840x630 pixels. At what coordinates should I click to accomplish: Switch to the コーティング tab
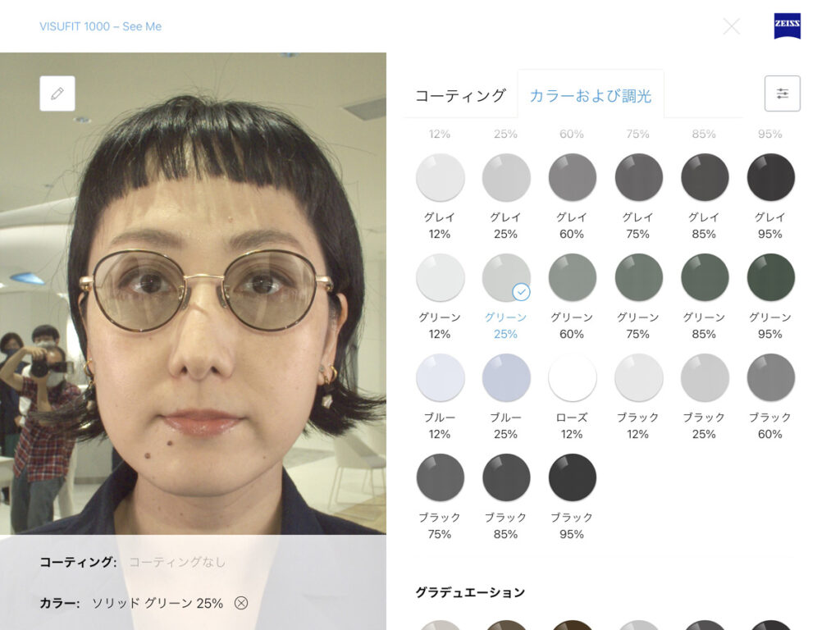click(460, 95)
